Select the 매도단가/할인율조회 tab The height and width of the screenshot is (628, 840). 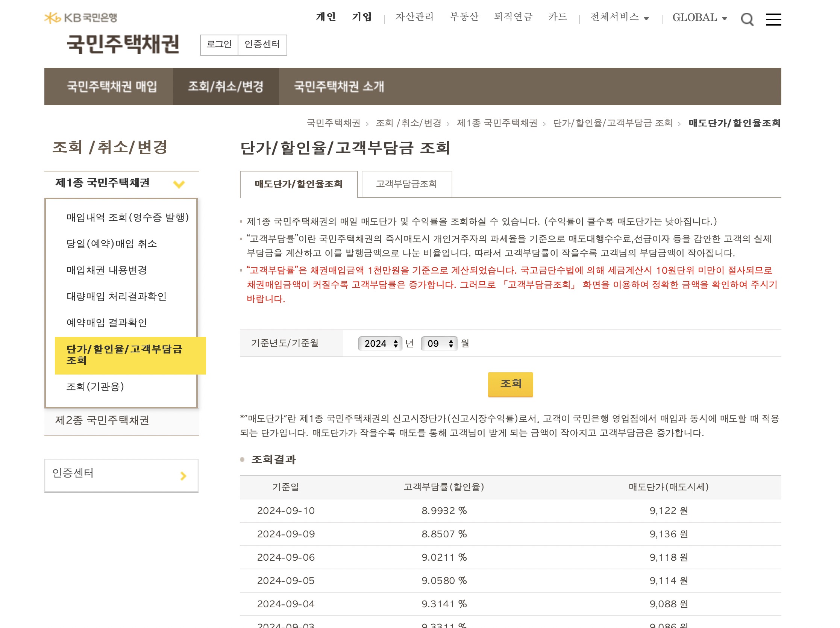click(299, 184)
